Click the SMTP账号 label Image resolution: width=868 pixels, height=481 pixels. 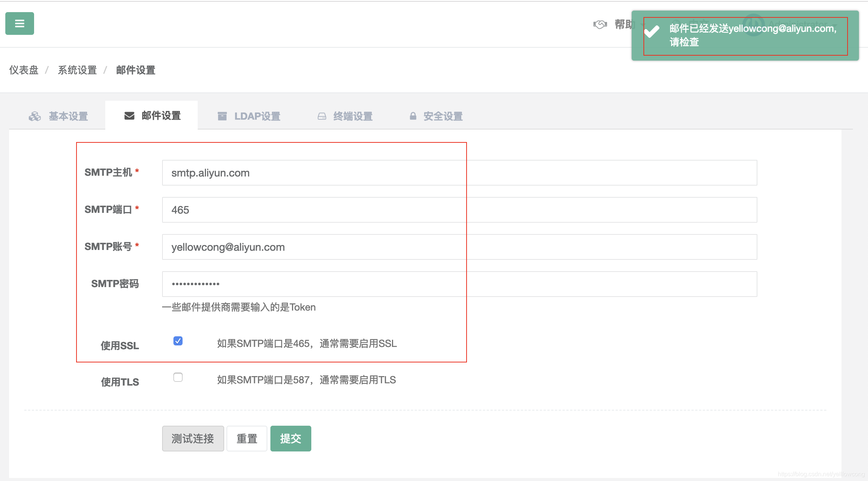point(112,247)
